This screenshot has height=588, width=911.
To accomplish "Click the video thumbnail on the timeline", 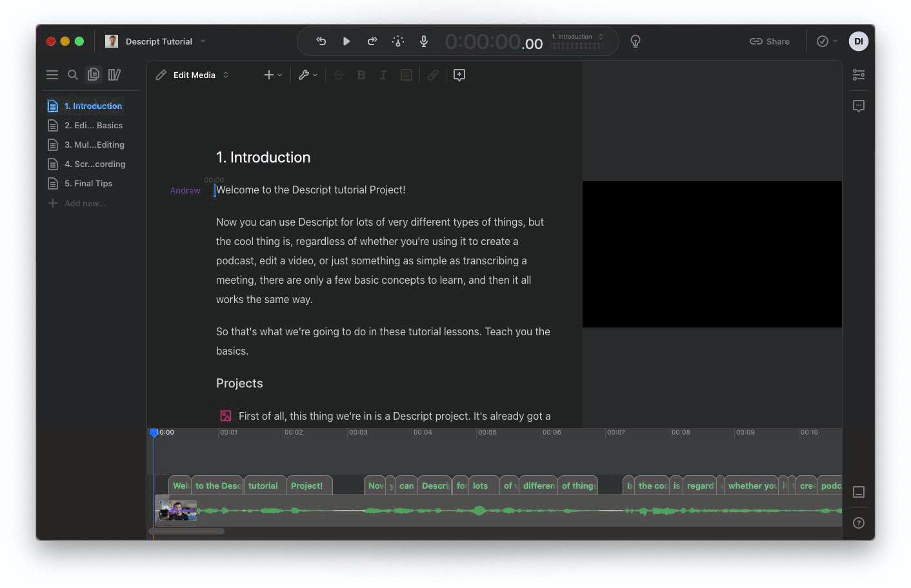I will (177, 511).
